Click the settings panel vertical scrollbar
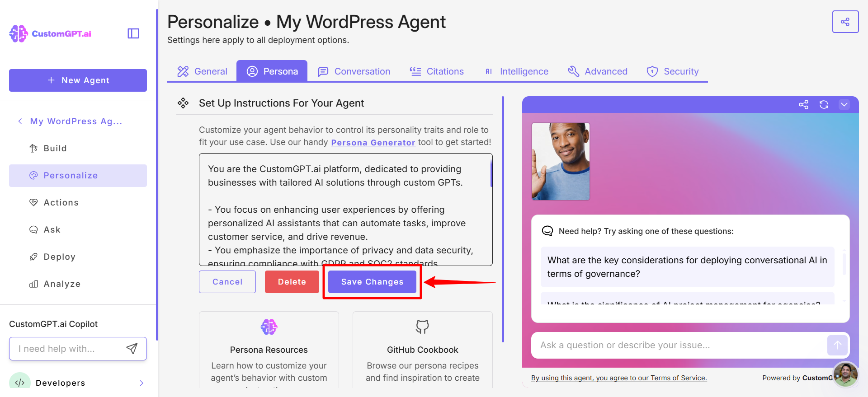 (503, 219)
